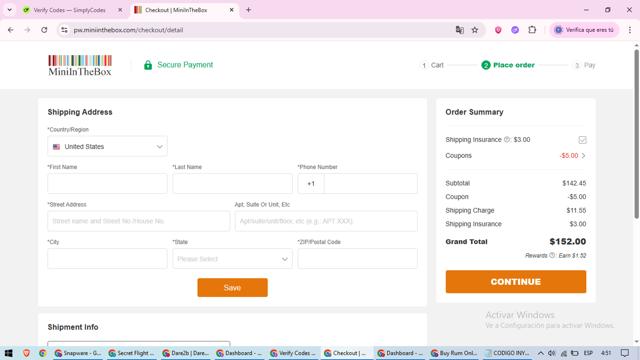Expand the Coupons row arrow

[584, 156]
